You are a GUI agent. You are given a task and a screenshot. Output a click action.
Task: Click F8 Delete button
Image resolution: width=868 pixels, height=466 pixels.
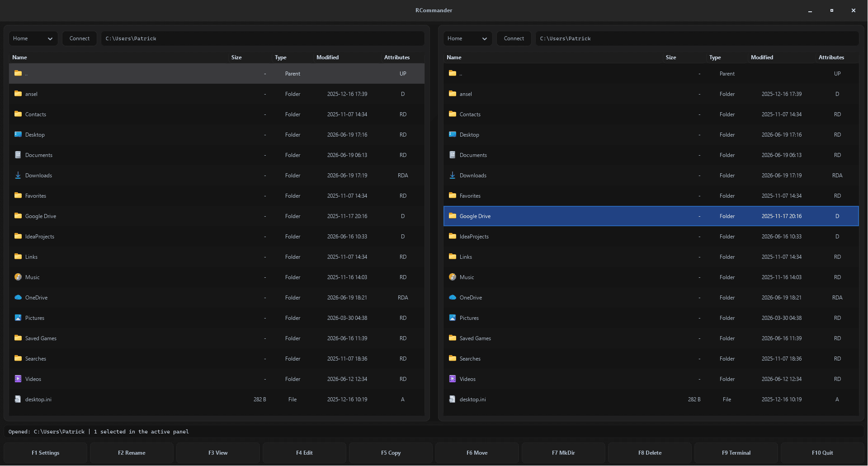pos(650,453)
